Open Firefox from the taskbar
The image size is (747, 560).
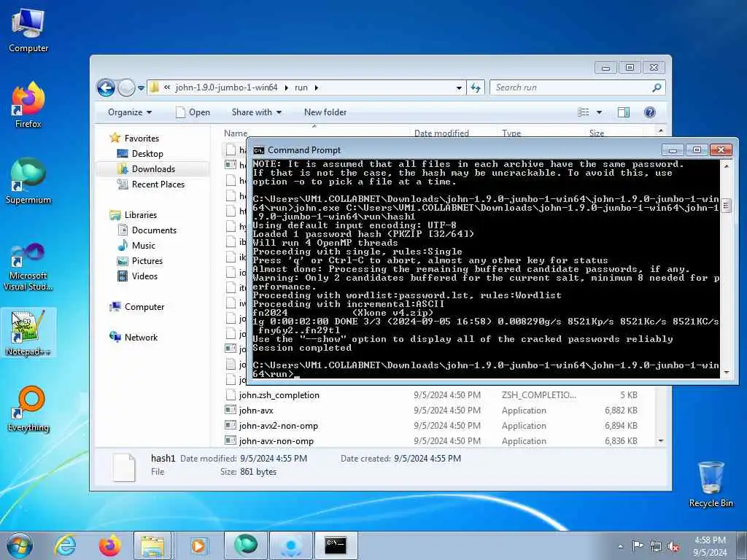click(109, 545)
